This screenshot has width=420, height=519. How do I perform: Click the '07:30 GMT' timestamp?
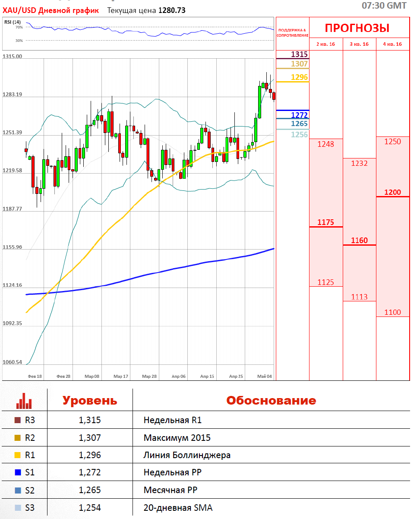[384, 6]
